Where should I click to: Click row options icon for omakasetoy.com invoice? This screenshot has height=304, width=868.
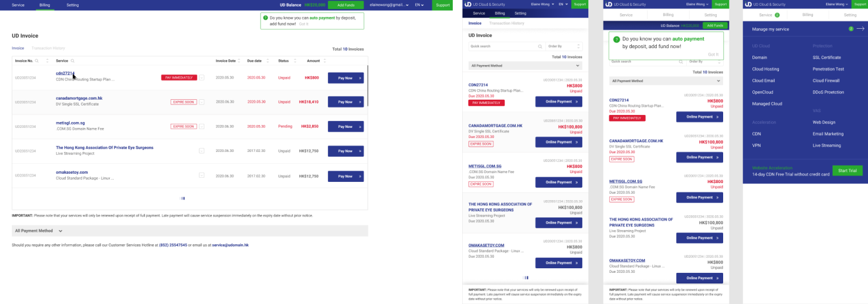point(202,176)
